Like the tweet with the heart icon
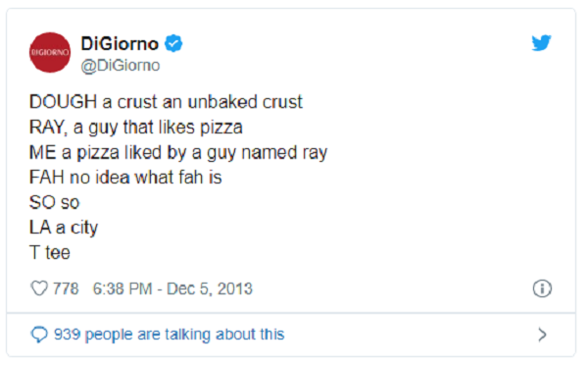 [39, 288]
